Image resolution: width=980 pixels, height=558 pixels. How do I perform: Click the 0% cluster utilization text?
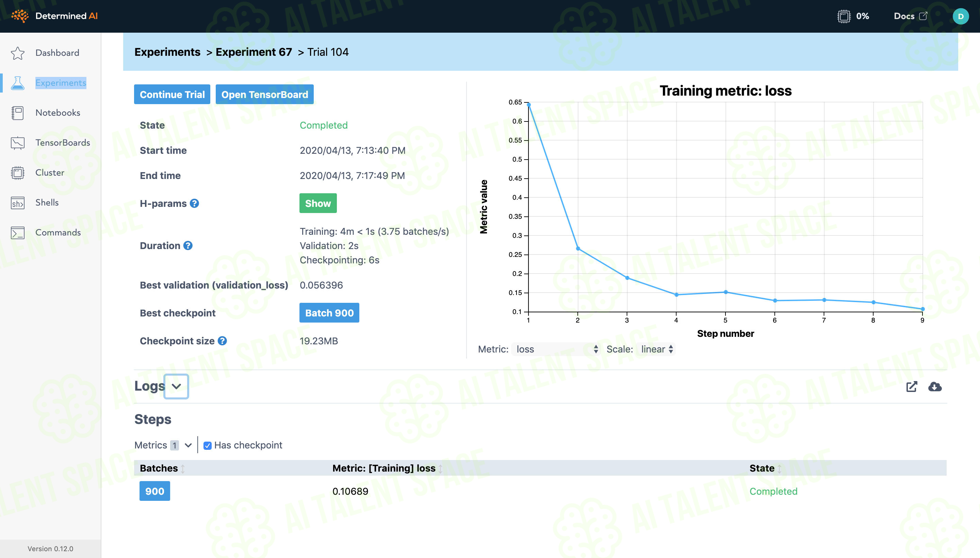click(x=862, y=16)
